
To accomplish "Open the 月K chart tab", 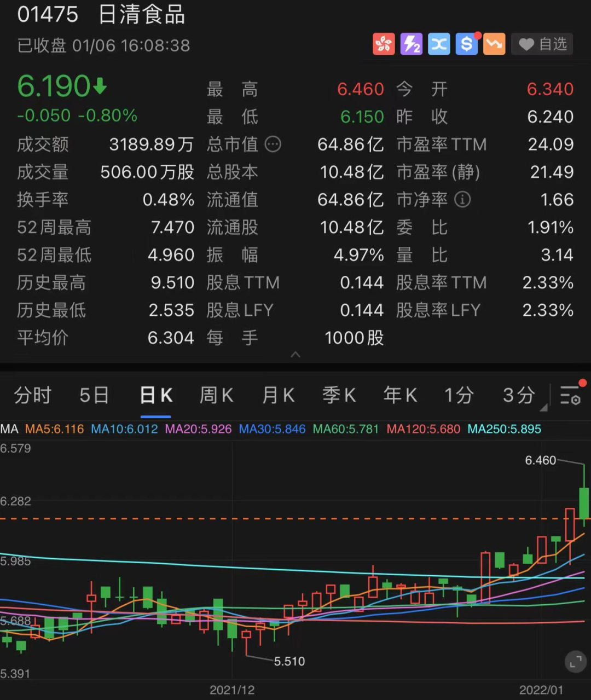I will pyautogui.click(x=279, y=395).
